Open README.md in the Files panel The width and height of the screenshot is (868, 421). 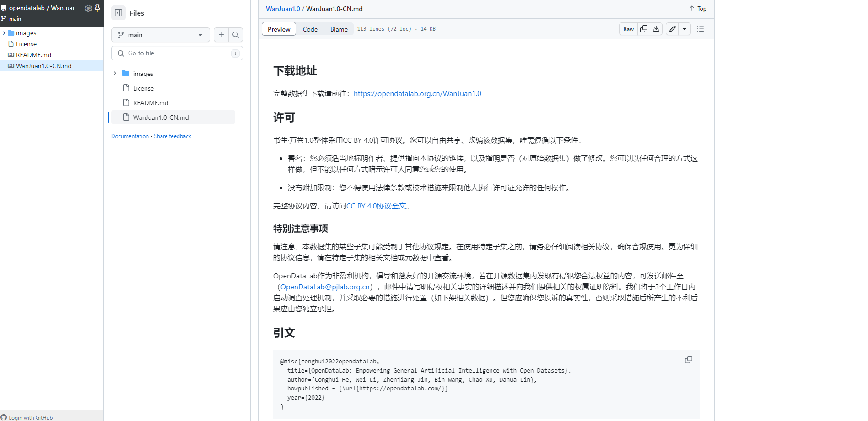coord(151,103)
